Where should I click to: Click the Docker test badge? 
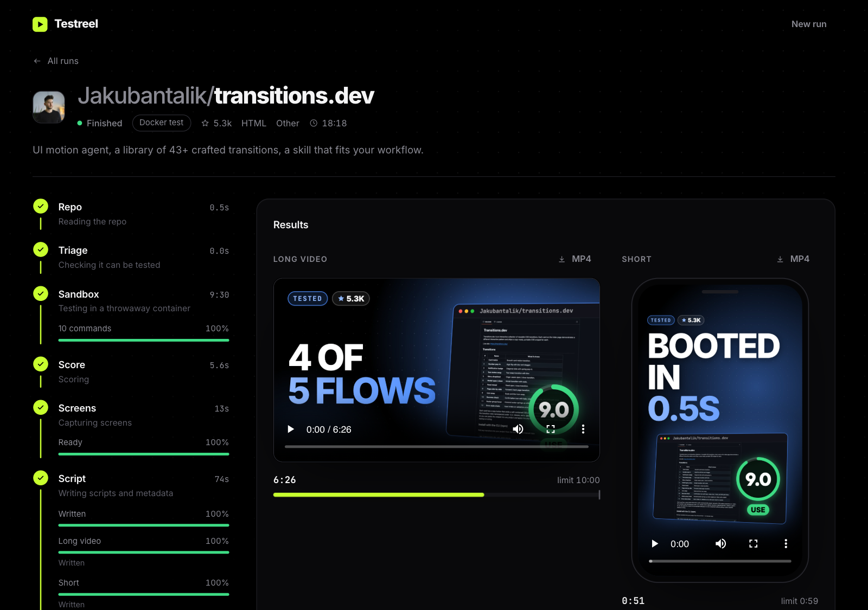point(162,123)
